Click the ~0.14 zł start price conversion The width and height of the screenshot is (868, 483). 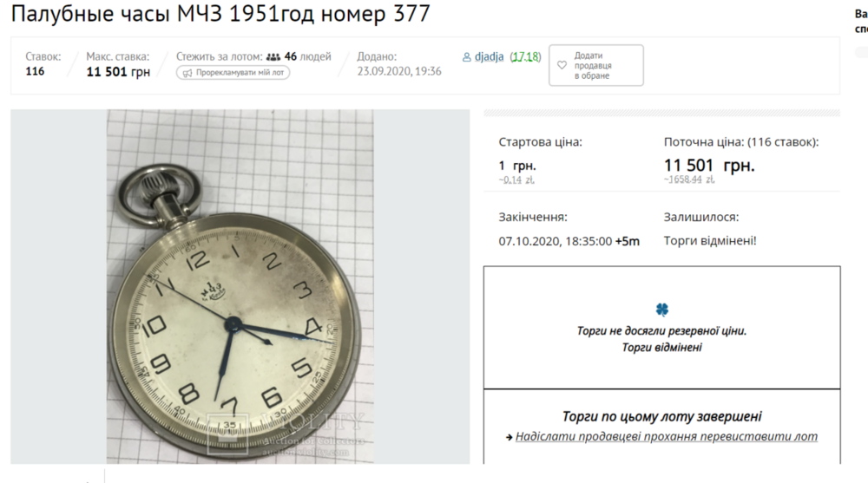point(516,179)
